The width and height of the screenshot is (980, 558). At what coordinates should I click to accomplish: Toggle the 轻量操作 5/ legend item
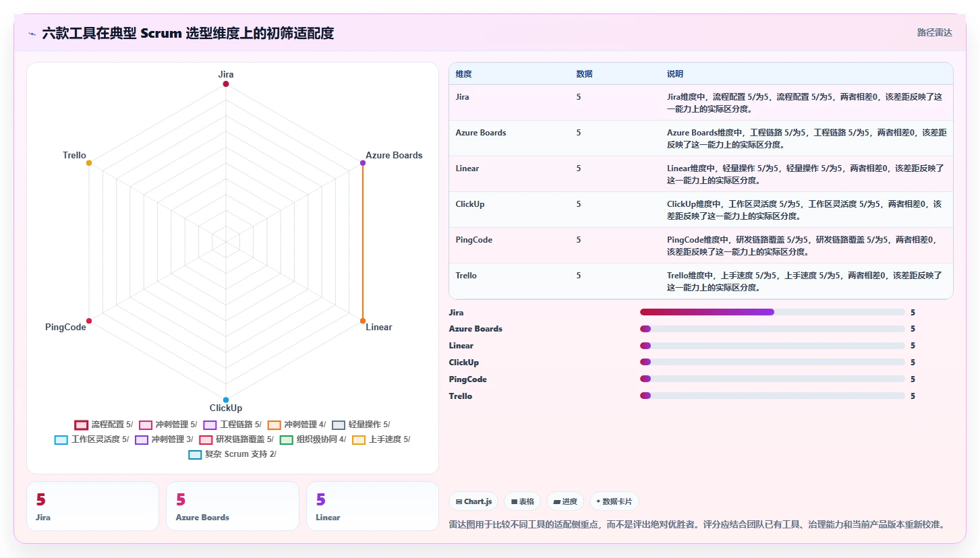point(361,425)
